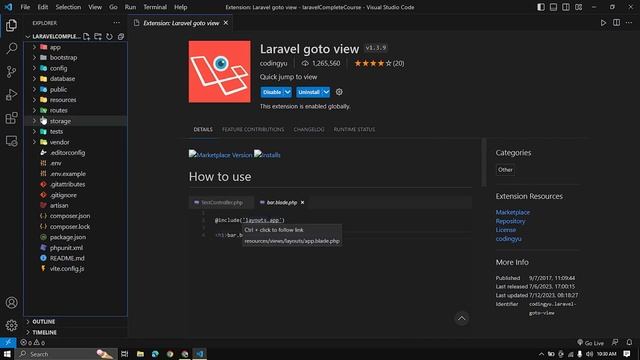Screen dimensions: 640x360
Task: Click the Disable extension button
Action: coord(272,92)
